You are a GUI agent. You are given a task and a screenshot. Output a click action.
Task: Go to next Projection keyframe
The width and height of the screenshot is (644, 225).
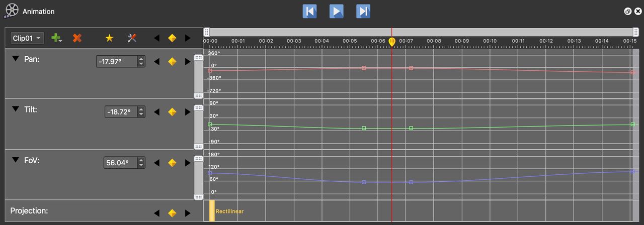pyautogui.click(x=188, y=213)
